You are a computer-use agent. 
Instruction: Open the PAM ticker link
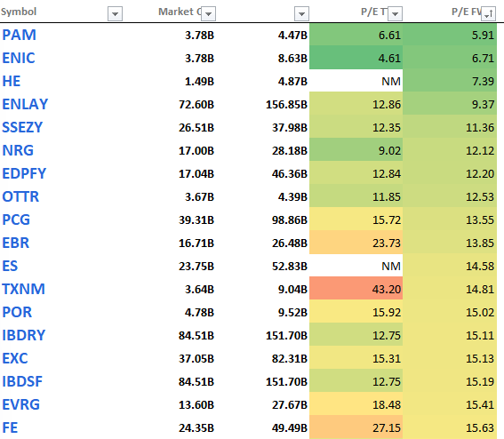pos(19,35)
